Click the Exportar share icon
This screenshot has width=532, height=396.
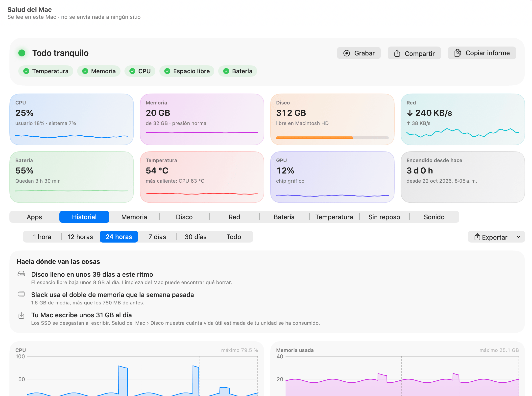(477, 237)
